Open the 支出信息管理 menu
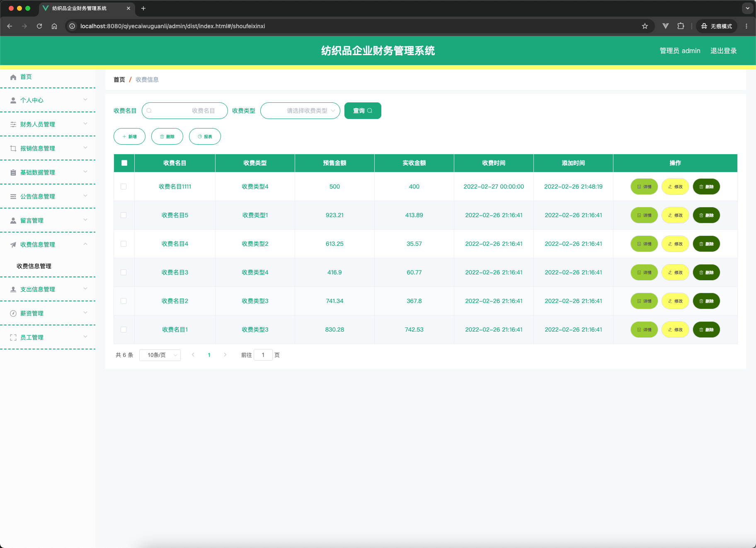Viewport: 756px width, 548px height. [x=48, y=289]
